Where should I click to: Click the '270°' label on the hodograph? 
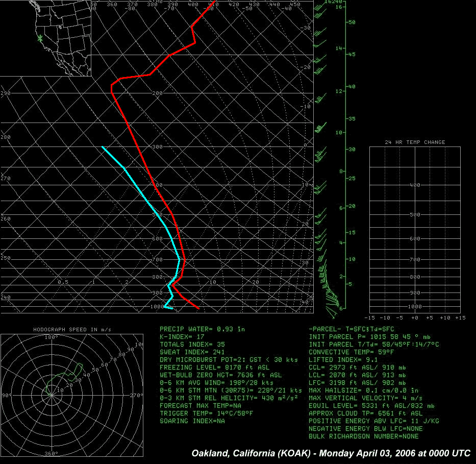pyautogui.click(x=136, y=396)
